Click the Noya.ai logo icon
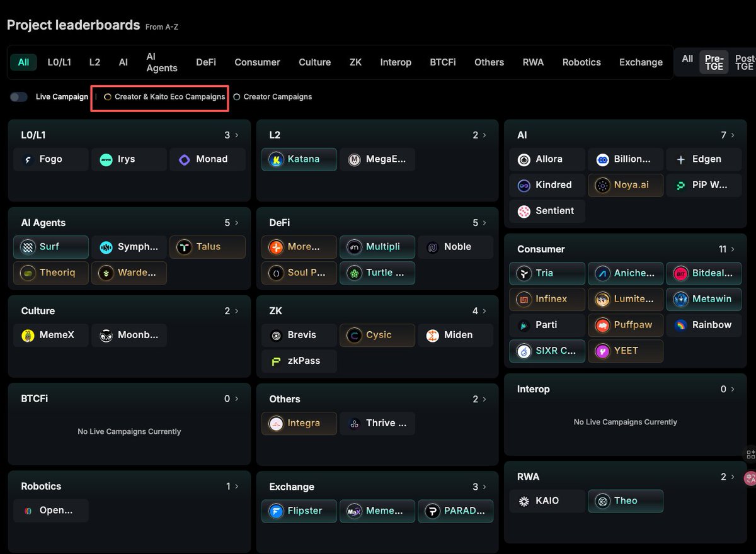This screenshot has height=554, width=756. click(602, 186)
